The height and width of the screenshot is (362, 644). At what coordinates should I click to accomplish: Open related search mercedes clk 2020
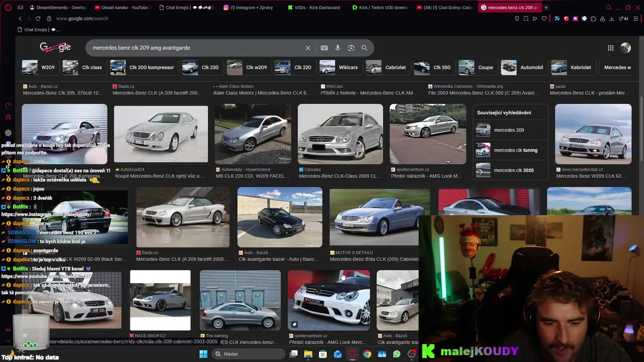[511, 170]
